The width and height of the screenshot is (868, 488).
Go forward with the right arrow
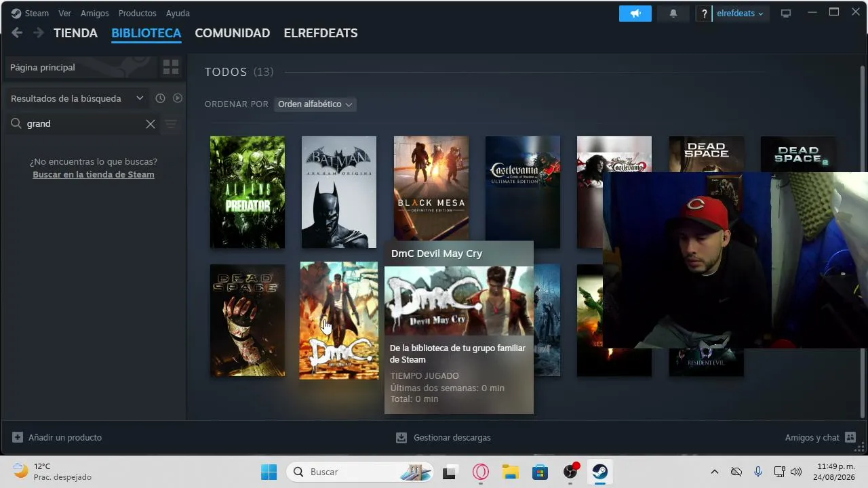(39, 33)
